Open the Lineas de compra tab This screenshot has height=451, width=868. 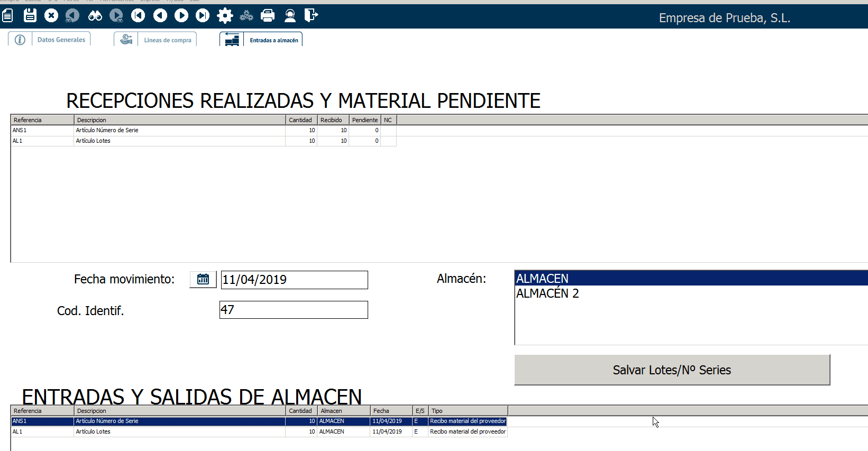167,40
